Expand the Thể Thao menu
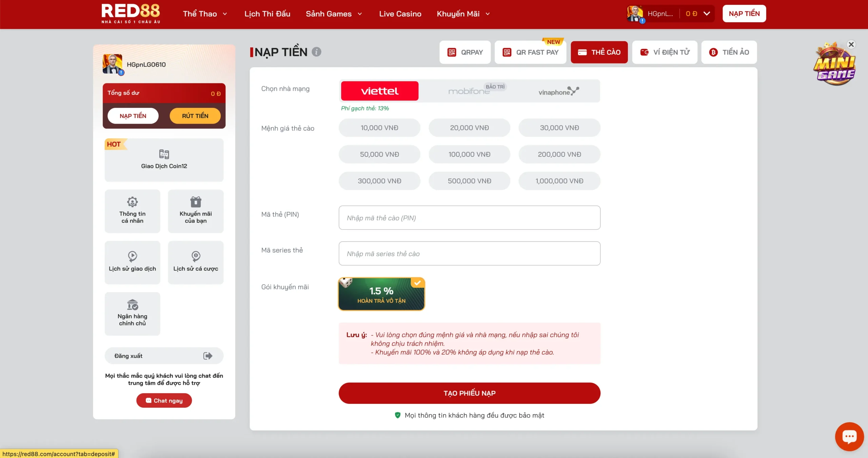 click(205, 14)
